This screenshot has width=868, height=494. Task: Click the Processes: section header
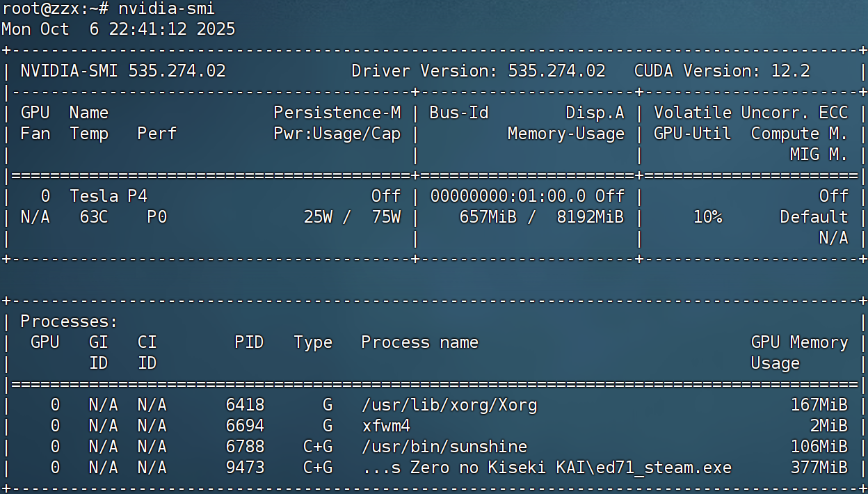(x=69, y=321)
